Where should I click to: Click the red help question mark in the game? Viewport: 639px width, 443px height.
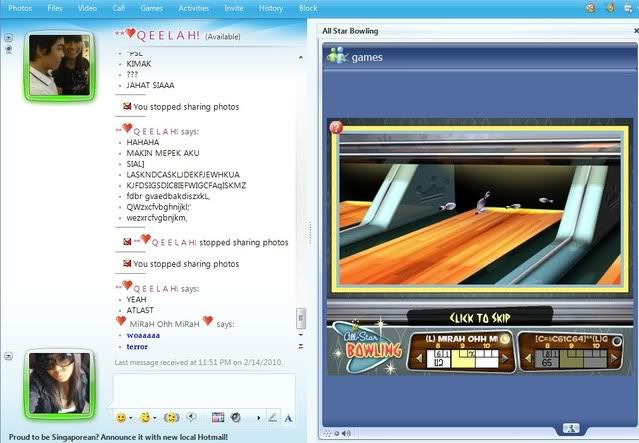pos(336,128)
